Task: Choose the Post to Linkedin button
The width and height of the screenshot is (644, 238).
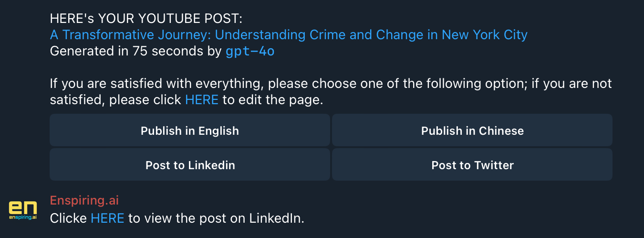Action: pos(190,165)
